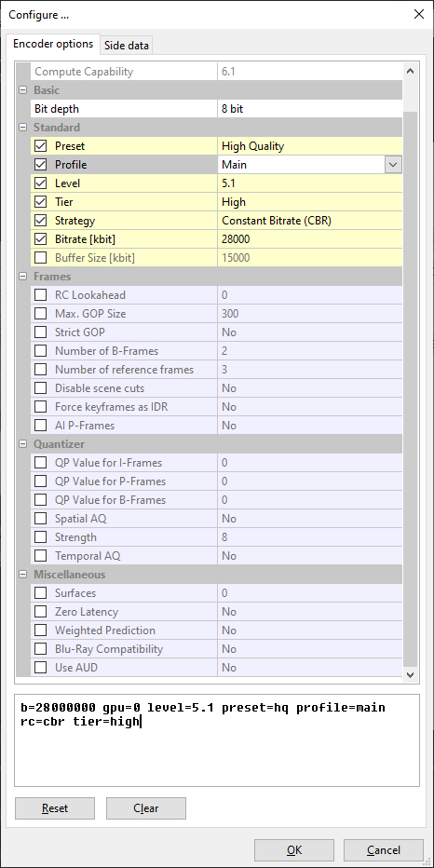Click the Tier value High
The width and height of the screenshot is (434, 868).
[310, 202]
